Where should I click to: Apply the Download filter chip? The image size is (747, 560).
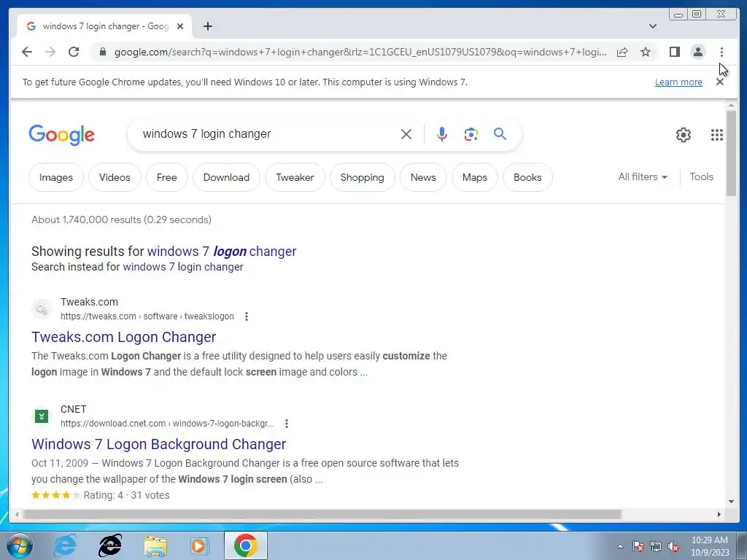point(226,177)
